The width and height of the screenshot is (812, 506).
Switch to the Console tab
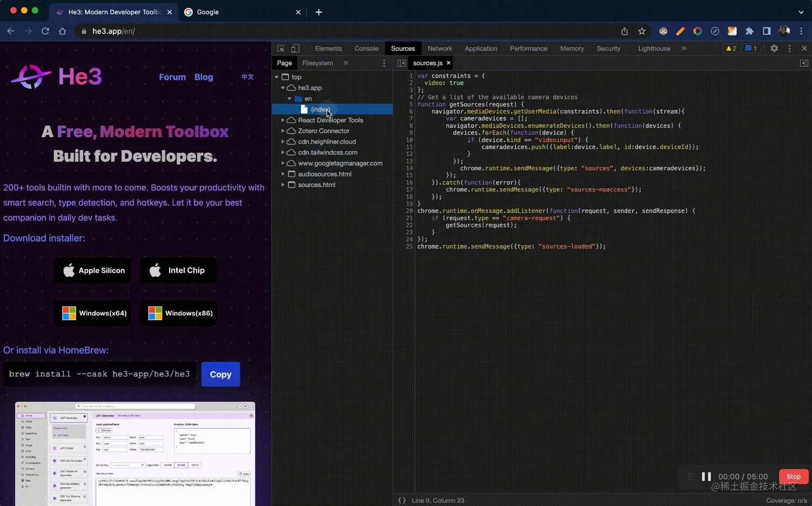(366, 48)
